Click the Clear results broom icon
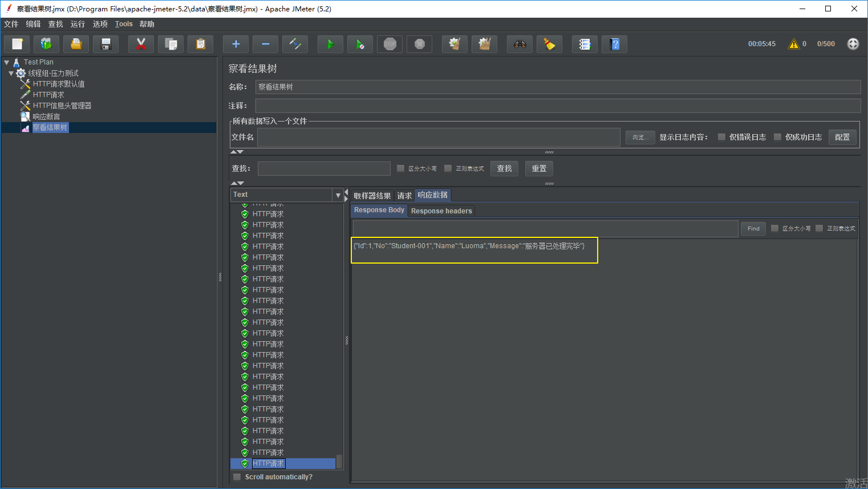Viewport: 868px width, 489px height. (x=455, y=44)
